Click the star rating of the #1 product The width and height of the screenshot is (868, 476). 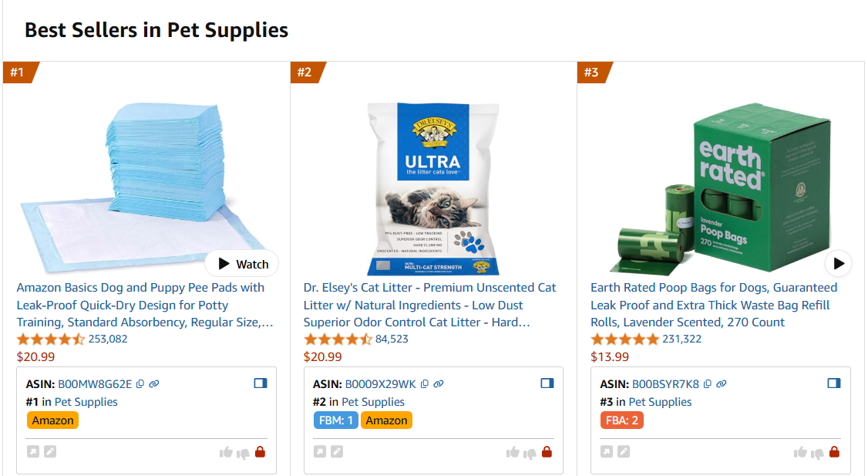click(51, 338)
